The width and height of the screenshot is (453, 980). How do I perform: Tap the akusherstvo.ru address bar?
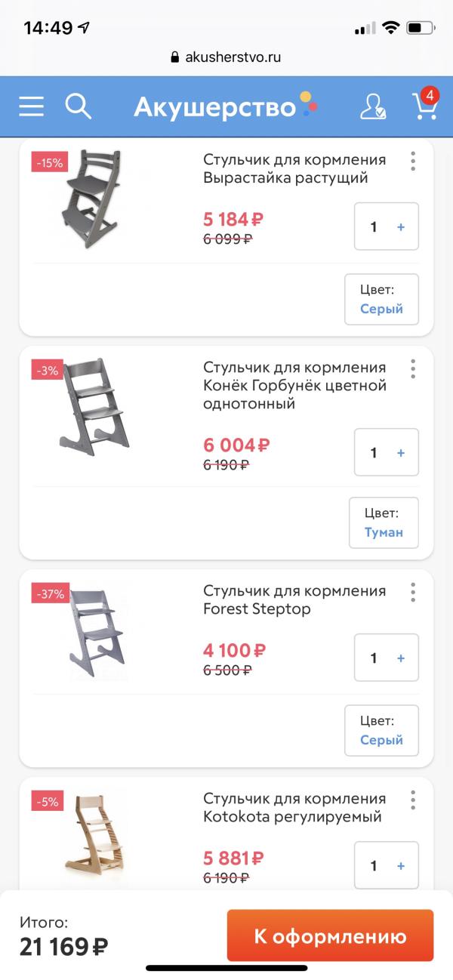pyautogui.click(x=226, y=56)
